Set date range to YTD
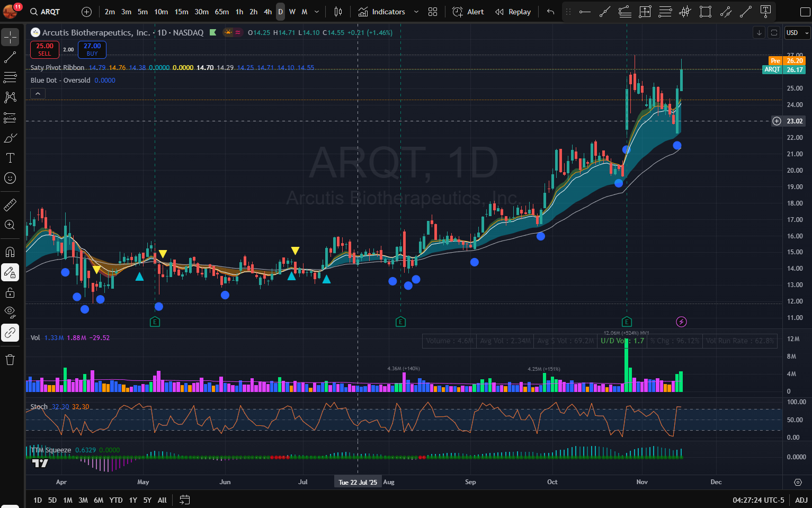The image size is (812, 508). [x=116, y=500]
